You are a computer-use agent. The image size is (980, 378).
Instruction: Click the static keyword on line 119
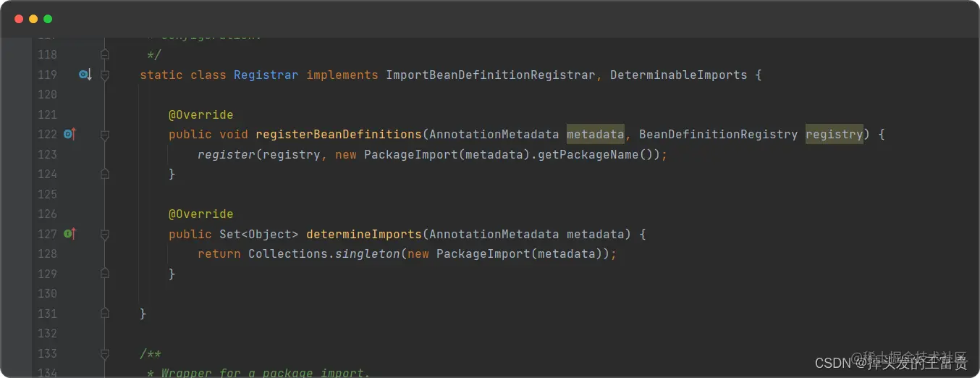(161, 75)
